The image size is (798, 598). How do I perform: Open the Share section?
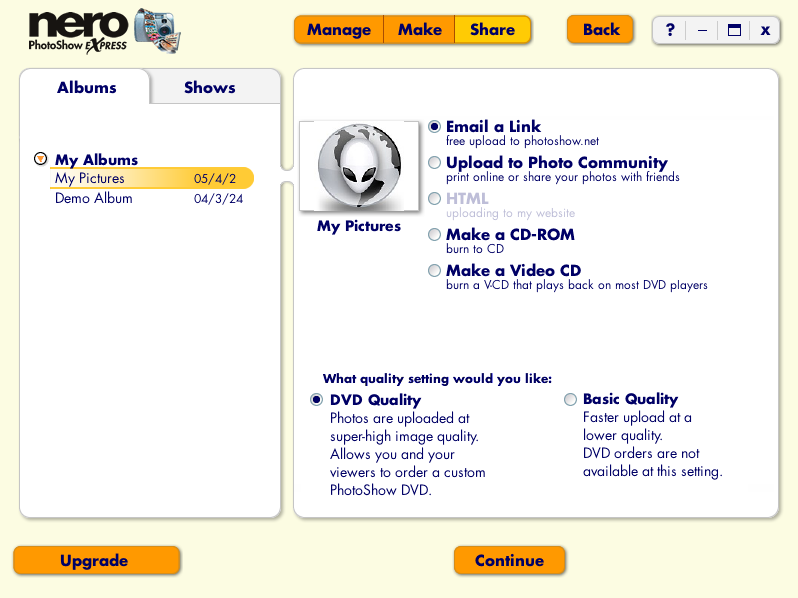pos(492,30)
